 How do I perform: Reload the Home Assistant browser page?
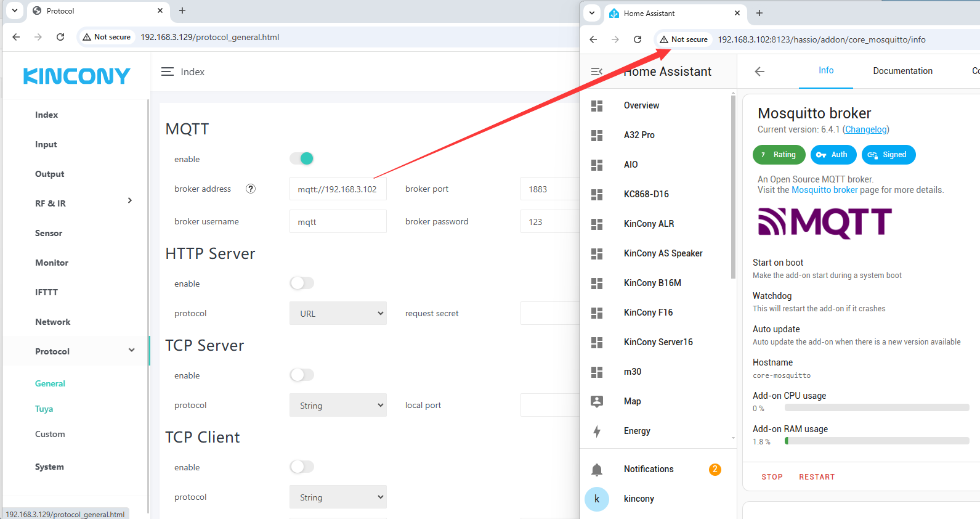coord(638,39)
